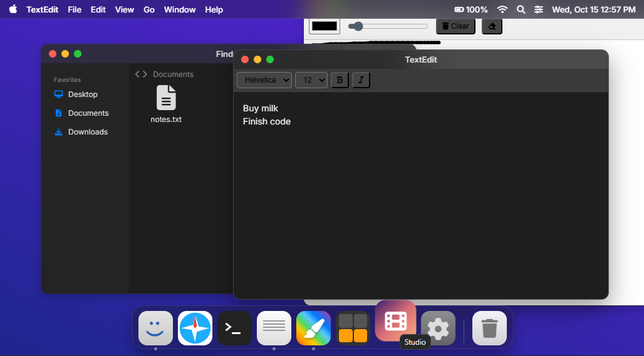Screen dimensions: 644x356
Task: Open System Settings gear in dock
Action: (x=439, y=328)
